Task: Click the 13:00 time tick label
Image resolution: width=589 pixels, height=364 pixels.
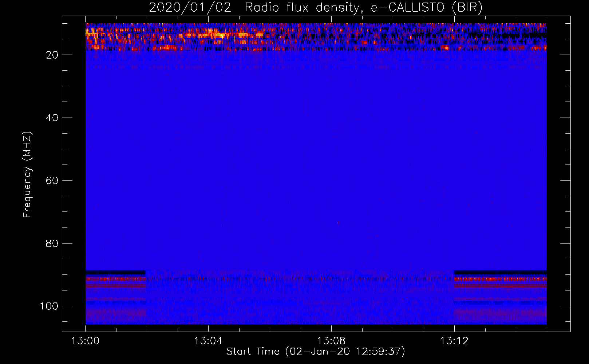Action: pyautogui.click(x=85, y=341)
